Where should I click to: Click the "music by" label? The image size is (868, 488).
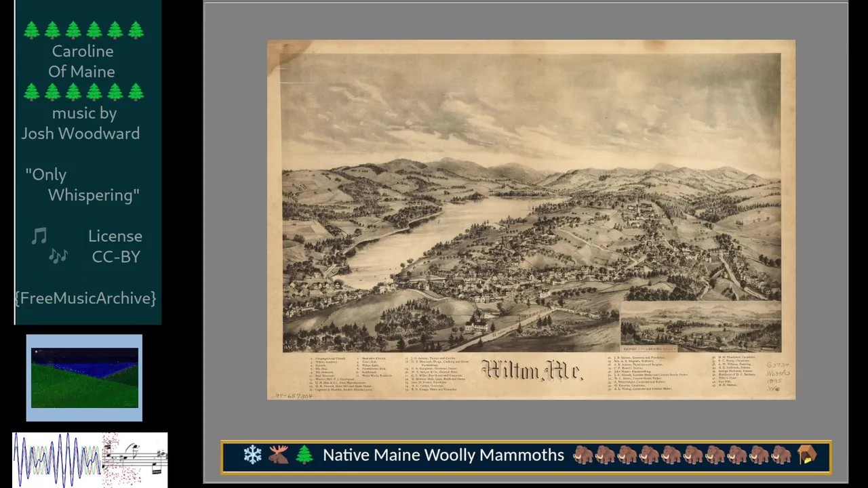click(x=84, y=113)
